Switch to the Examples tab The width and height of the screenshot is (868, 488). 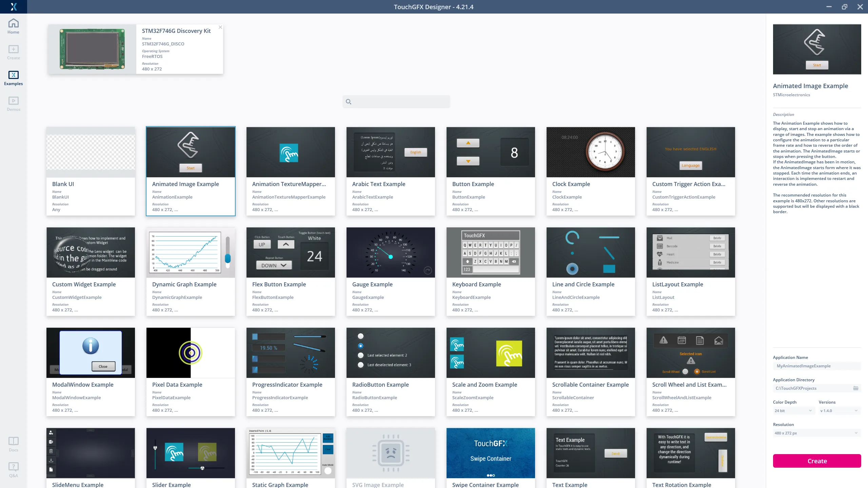13,78
